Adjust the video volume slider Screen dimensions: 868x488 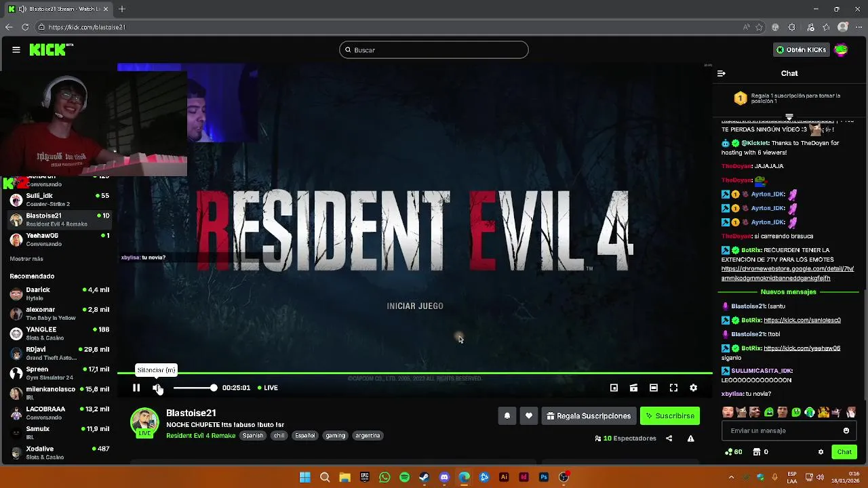click(x=195, y=388)
